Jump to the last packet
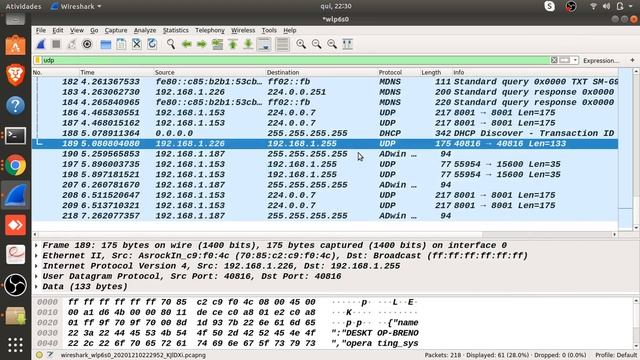This screenshot has height=360, width=640. coord(248,44)
